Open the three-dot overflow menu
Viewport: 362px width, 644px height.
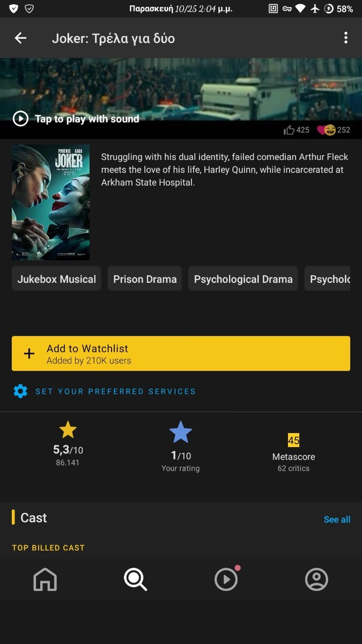click(x=345, y=38)
